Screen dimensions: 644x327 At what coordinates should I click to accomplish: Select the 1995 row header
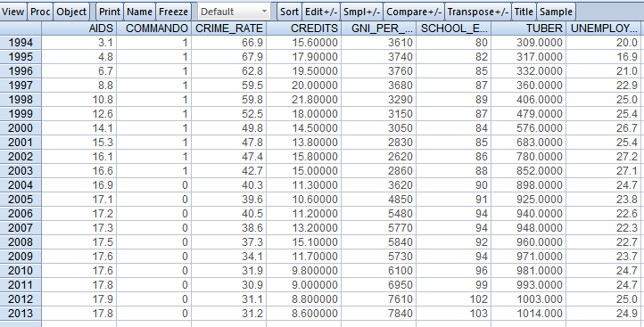tap(21, 57)
